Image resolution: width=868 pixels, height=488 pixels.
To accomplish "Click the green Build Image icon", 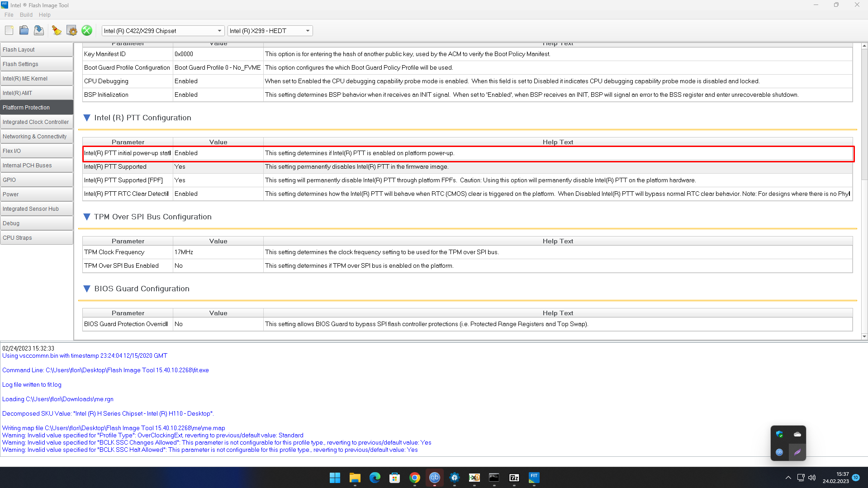I will click(87, 31).
